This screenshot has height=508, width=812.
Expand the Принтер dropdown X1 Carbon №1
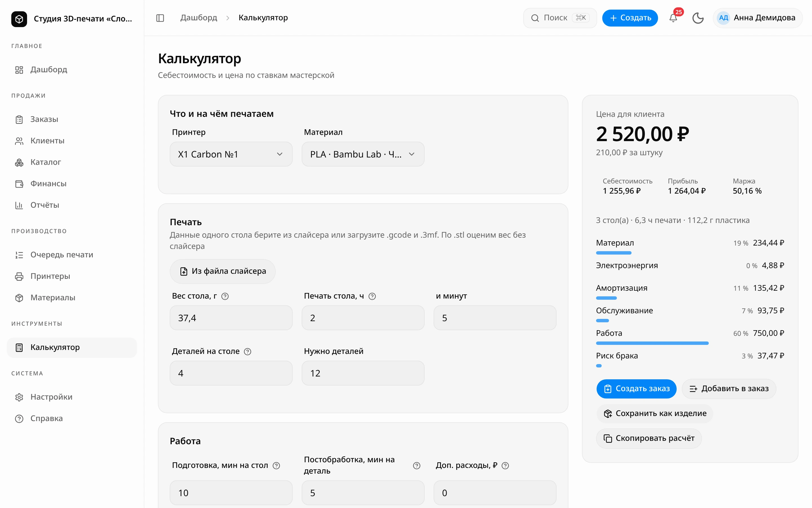(231, 154)
